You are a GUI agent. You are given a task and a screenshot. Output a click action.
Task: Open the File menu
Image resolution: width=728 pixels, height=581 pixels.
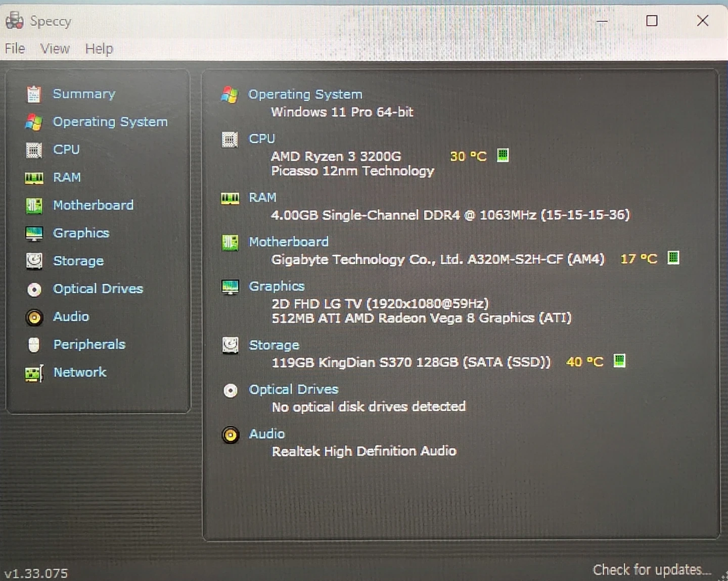[x=14, y=49]
